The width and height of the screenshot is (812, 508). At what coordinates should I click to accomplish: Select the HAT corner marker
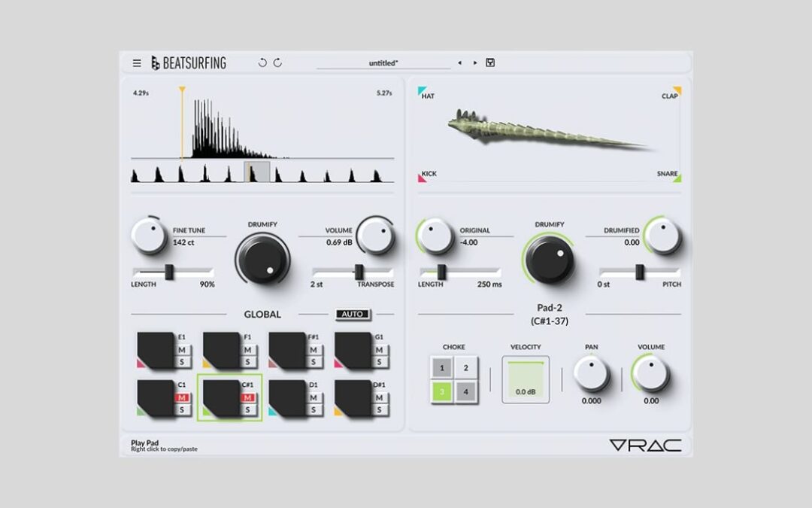(422, 91)
